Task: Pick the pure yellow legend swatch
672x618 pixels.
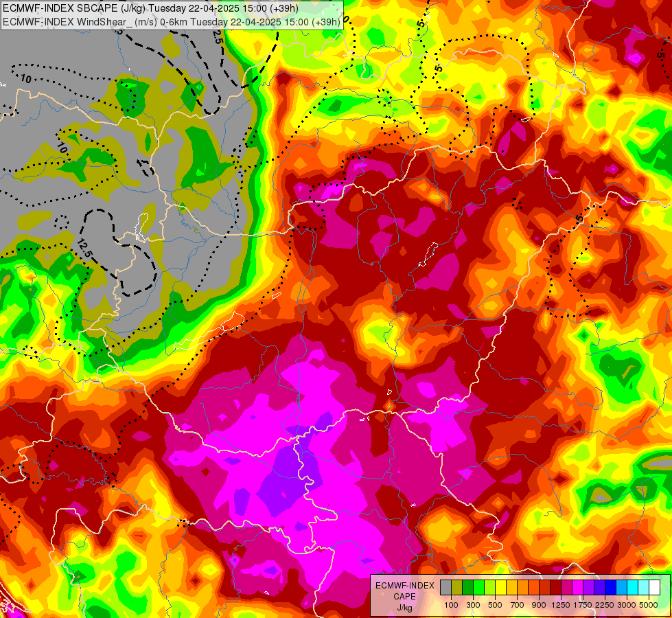Action: tap(500, 587)
